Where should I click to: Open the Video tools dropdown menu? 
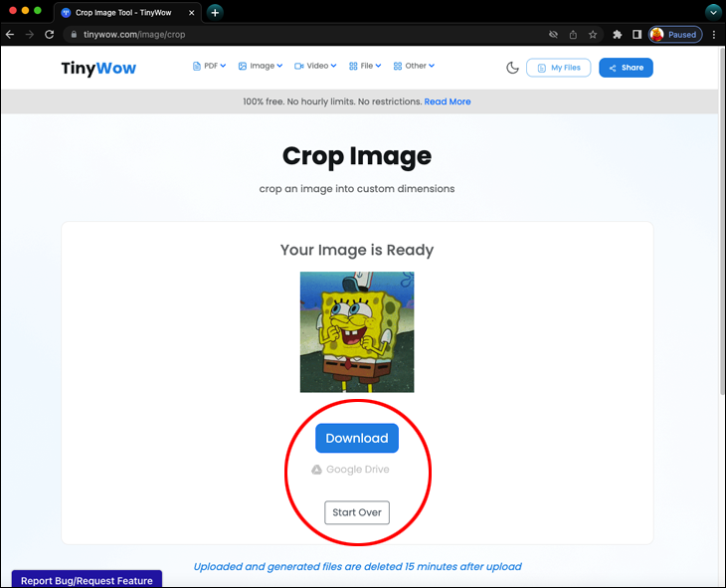pos(315,66)
